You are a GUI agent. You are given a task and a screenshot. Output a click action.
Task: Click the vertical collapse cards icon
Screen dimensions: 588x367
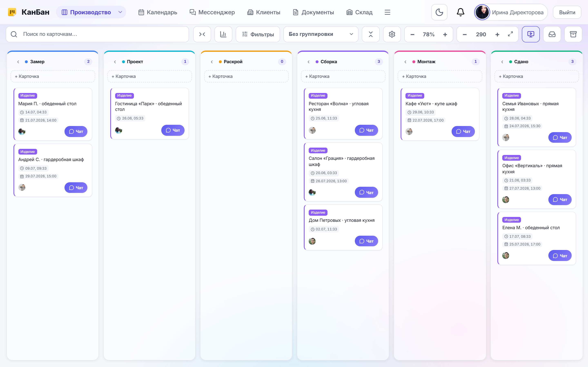tap(371, 34)
